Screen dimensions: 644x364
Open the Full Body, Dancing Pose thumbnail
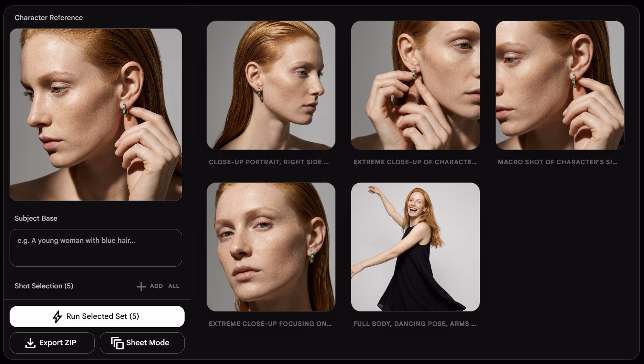click(x=416, y=247)
